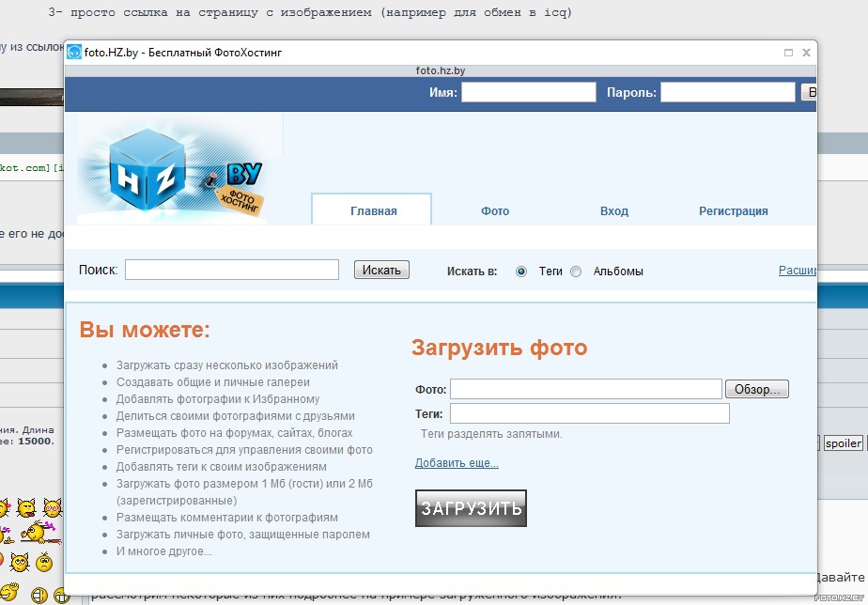Click the foto.hz.by address text below the title bar
Screen dimensions: 868x605
441,70
